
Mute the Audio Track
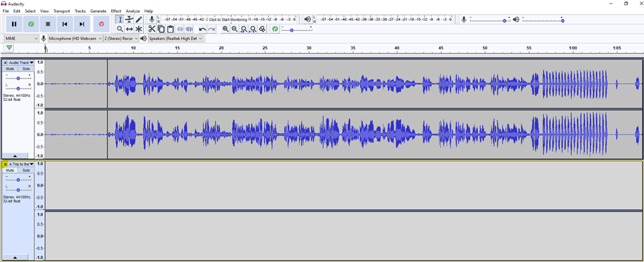(10, 69)
